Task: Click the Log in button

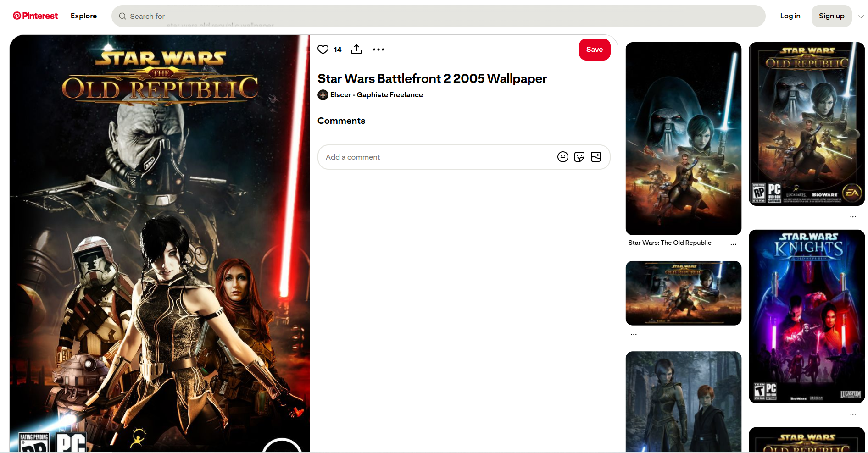Action: coord(790,16)
